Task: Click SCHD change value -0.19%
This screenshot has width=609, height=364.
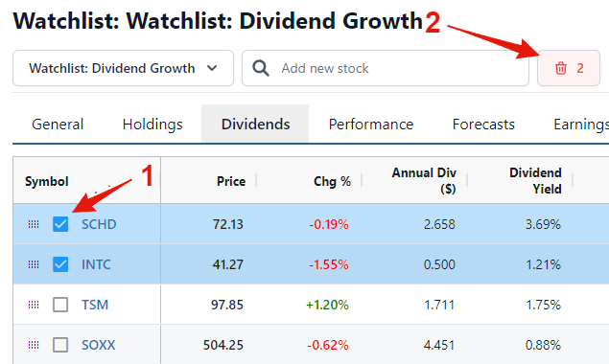Action: pos(329,224)
